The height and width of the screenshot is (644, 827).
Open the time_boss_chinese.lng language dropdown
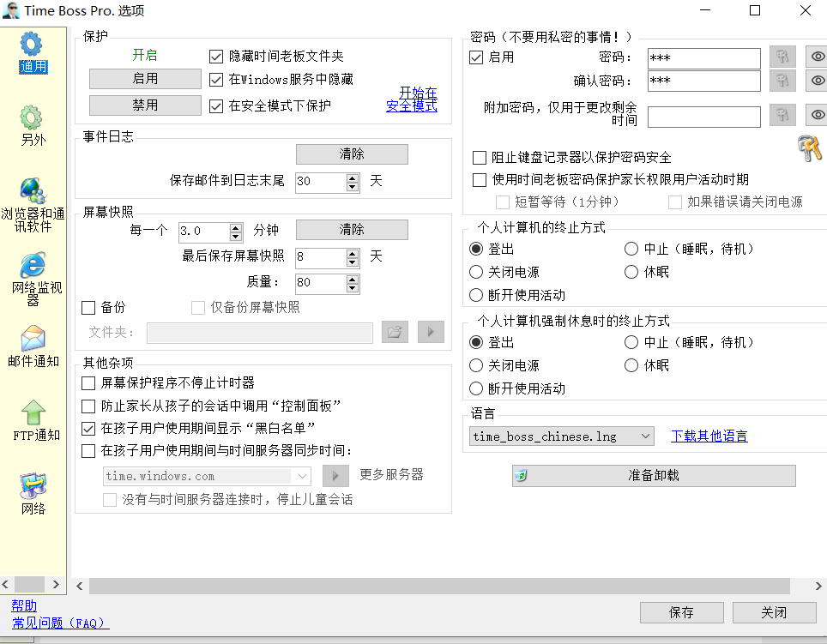coord(562,436)
